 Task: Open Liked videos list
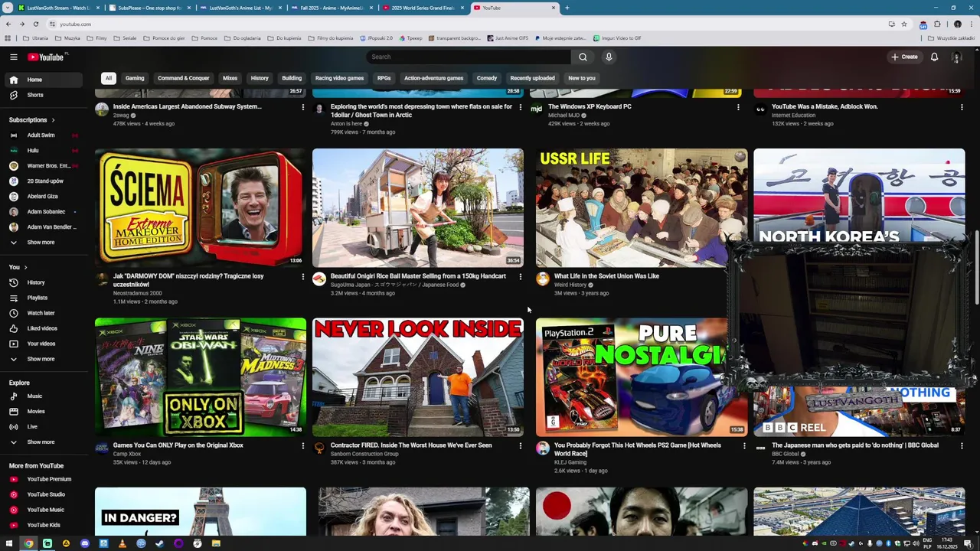click(x=44, y=328)
